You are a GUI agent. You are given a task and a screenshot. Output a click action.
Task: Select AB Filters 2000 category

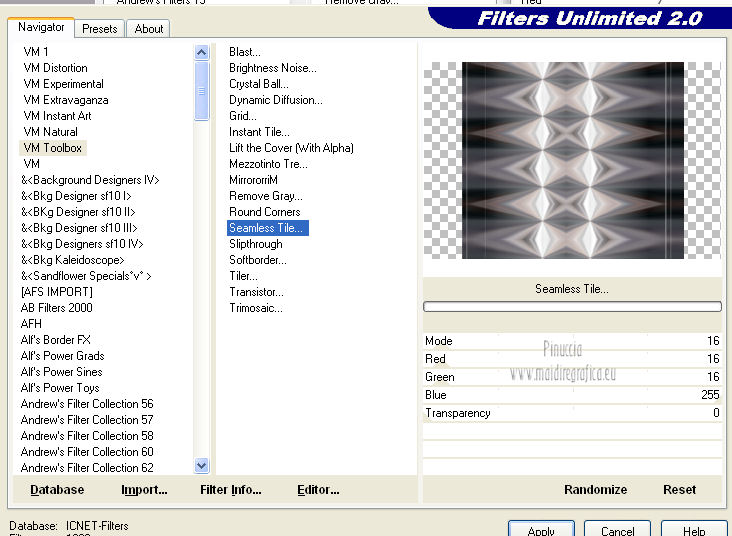click(56, 308)
